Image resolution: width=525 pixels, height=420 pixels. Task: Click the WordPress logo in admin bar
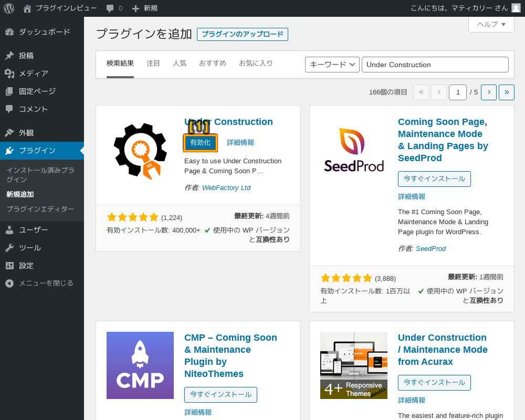(x=9, y=8)
